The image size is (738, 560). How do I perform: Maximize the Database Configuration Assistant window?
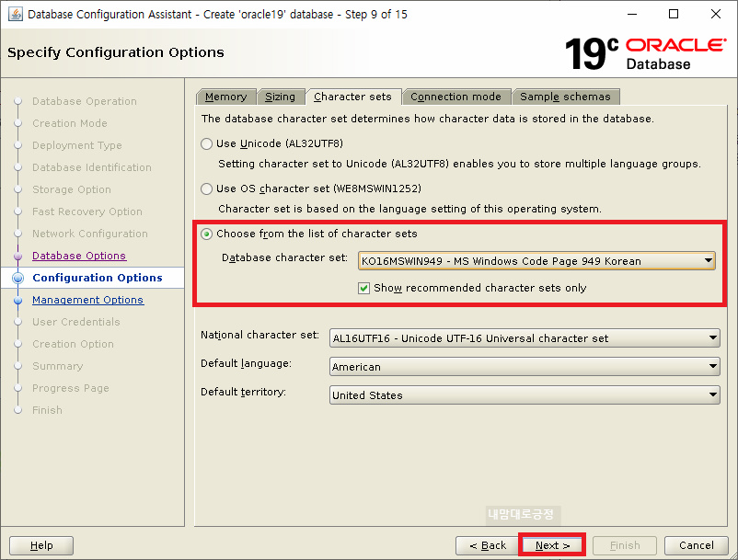(x=674, y=14)
